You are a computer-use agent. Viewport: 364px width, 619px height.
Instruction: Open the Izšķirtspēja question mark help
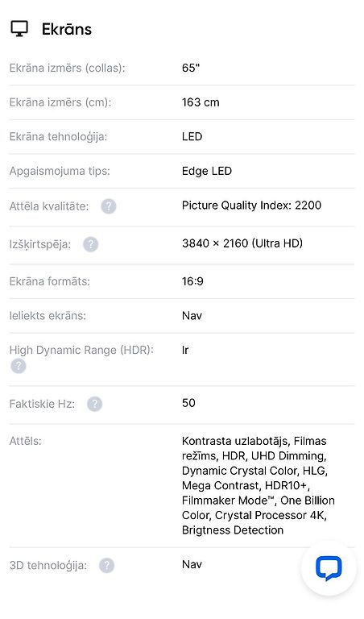tap(90, 244)
